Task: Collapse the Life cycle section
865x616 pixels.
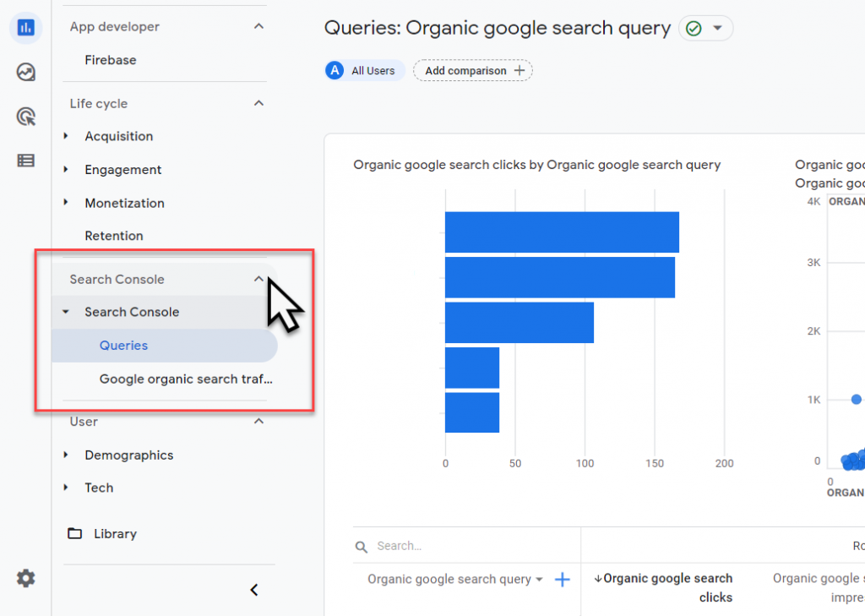Action: (x=258, y=103)
